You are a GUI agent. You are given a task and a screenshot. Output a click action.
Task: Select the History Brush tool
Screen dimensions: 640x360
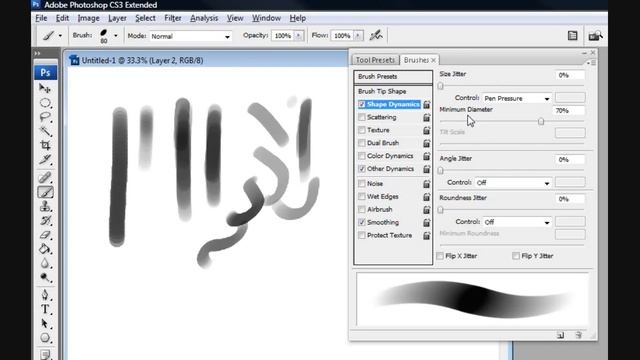[45, 220]
